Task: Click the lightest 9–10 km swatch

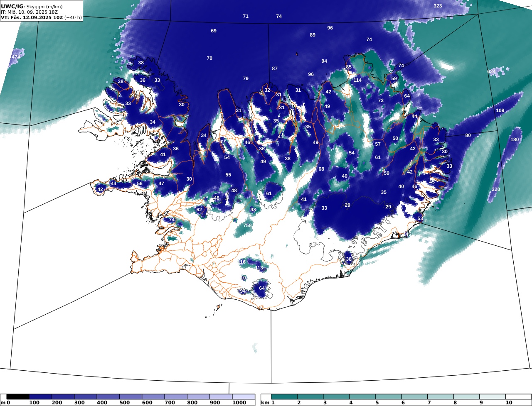Action: coord(492,397)
